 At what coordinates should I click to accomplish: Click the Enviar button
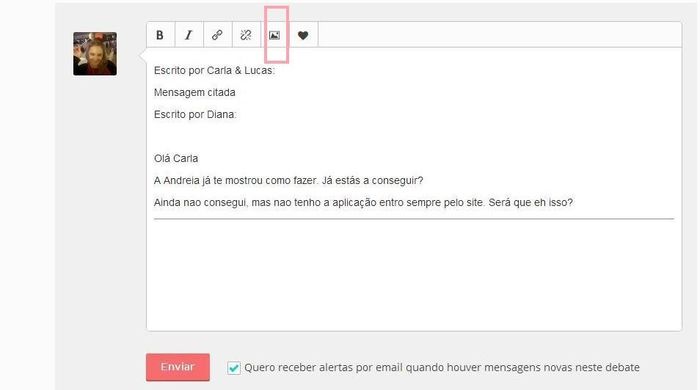[x=178, y=367]
